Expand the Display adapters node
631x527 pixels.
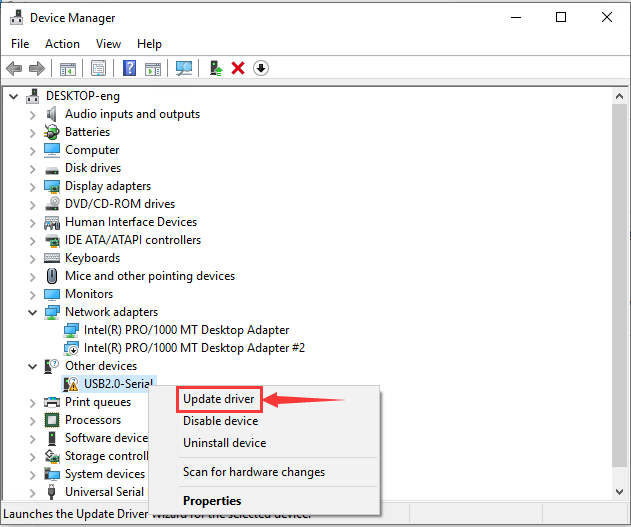tap(33, 187)
